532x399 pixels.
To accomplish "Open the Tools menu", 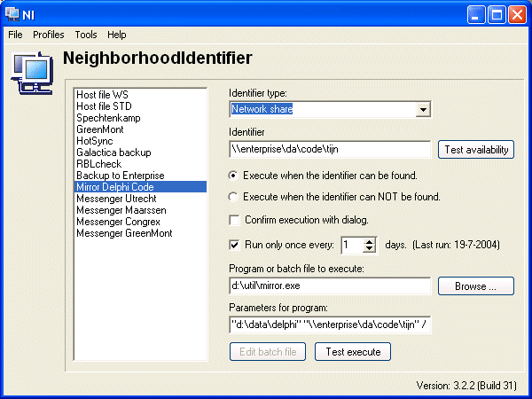I will click(x=86, y=35).
